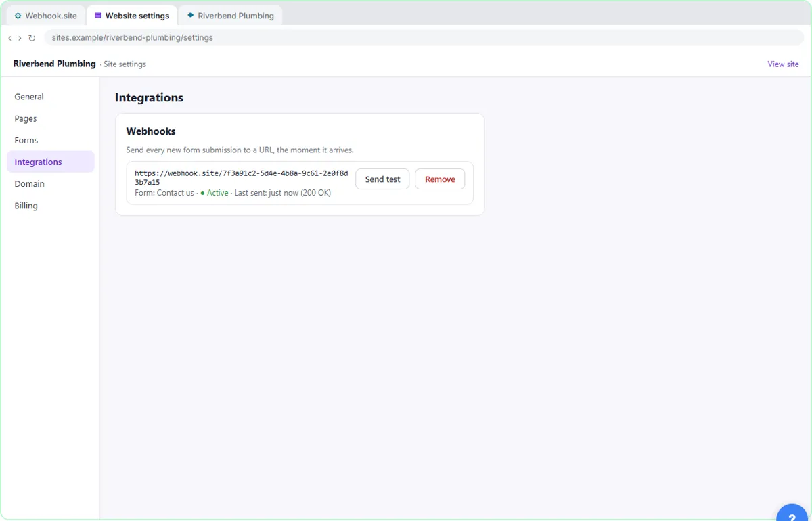Screen dimensions: 812x521
Task: Focus the address bar showing sites.example URL
Action: (x=424, y=38)
